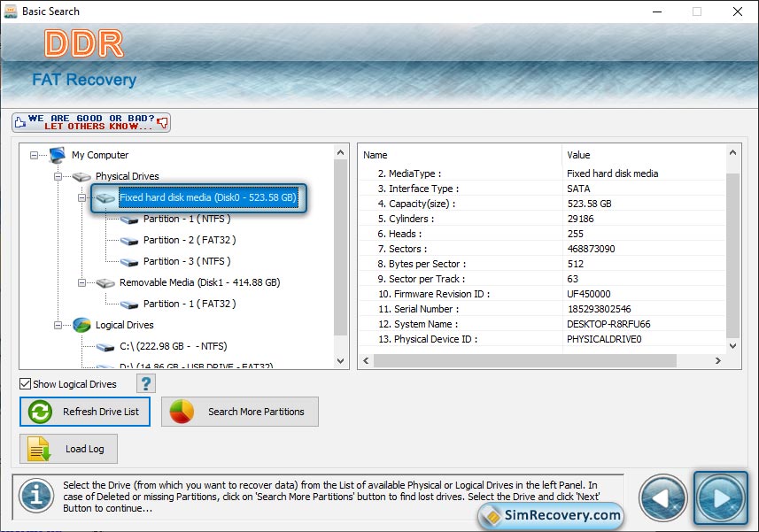Click the Load Log document icon

coord(39,449)
